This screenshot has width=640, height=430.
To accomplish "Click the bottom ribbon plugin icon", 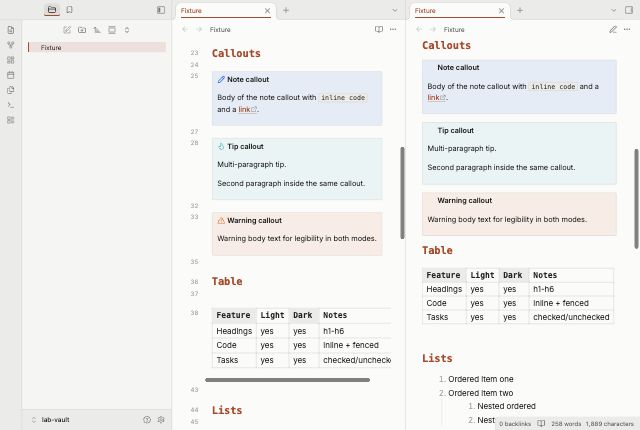I will tap(11, 120).
